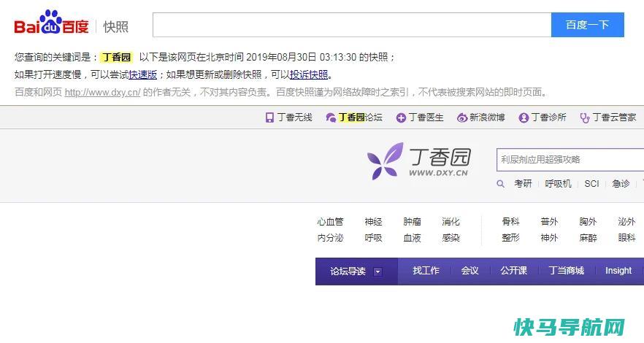Open the 投诉快照 link
This screenshot has width=644, height=343.
pyautogui.click(x=309, y=74)
